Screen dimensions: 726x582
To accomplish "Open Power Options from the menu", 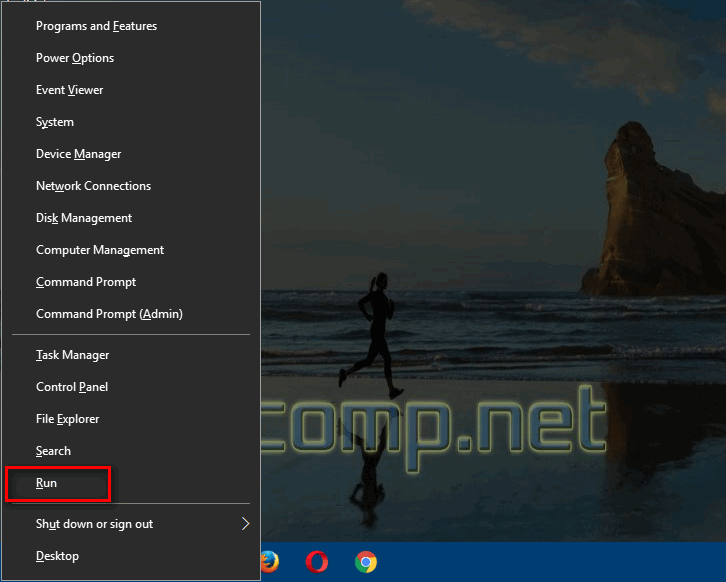I will 131,58.
